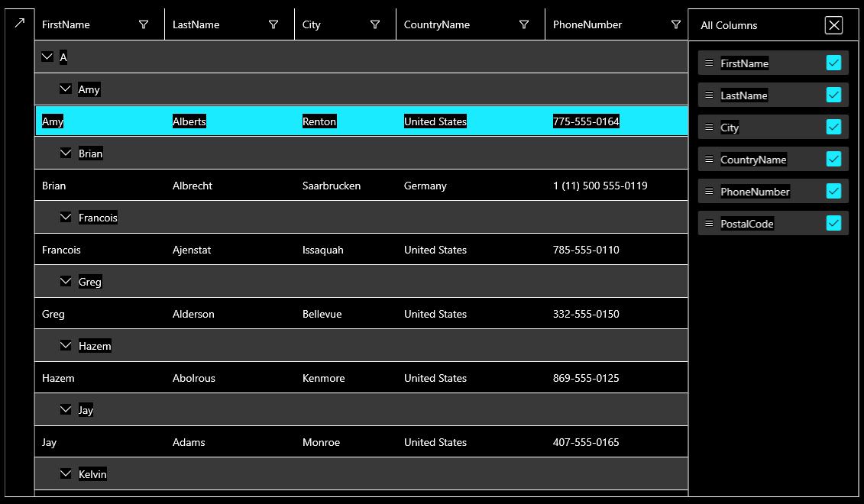
Task: Collapse the Jay subgroup
Action: coord(66,409)
